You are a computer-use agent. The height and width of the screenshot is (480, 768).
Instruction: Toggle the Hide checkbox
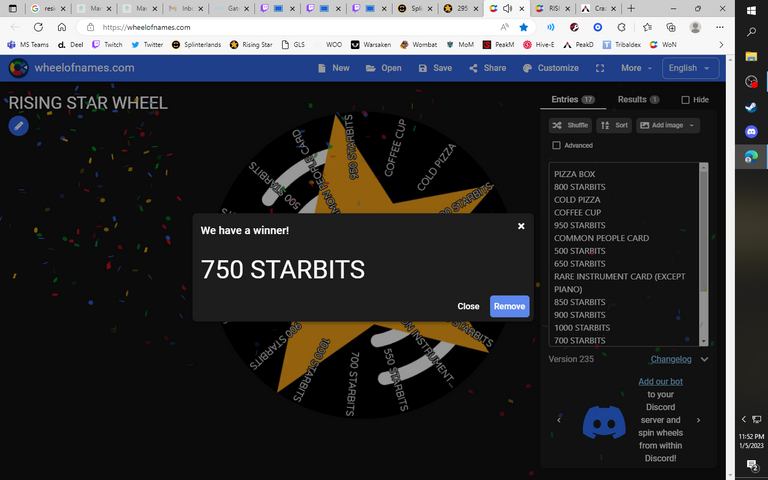(x=685, y=100)
